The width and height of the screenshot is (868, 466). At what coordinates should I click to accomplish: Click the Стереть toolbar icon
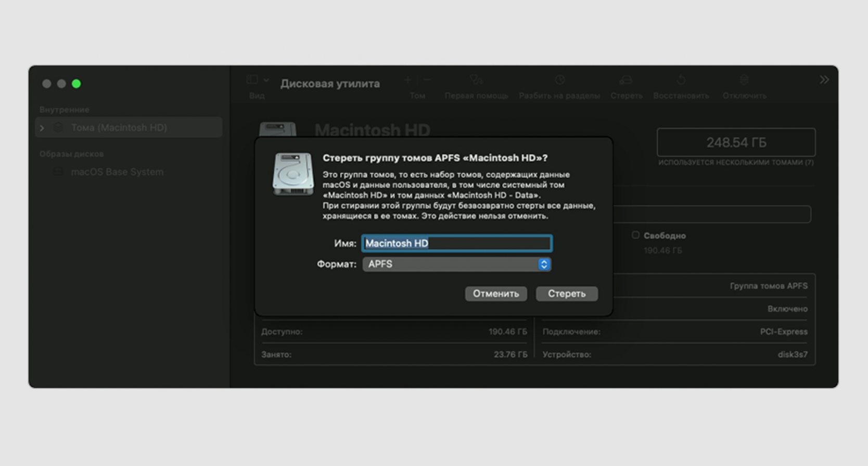626,80
